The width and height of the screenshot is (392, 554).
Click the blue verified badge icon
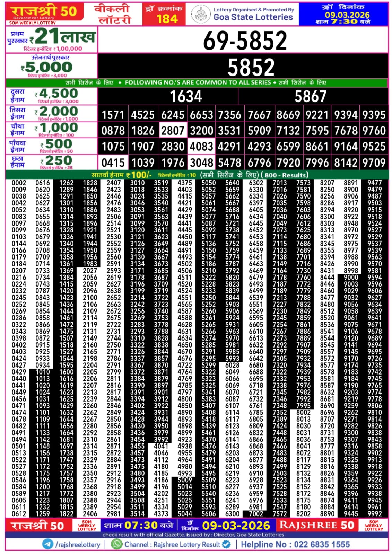pyautogui.click(x=226, y=544)
